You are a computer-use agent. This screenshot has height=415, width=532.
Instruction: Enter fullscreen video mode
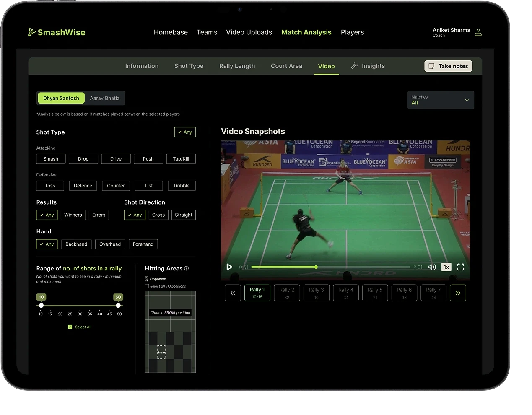460,267
